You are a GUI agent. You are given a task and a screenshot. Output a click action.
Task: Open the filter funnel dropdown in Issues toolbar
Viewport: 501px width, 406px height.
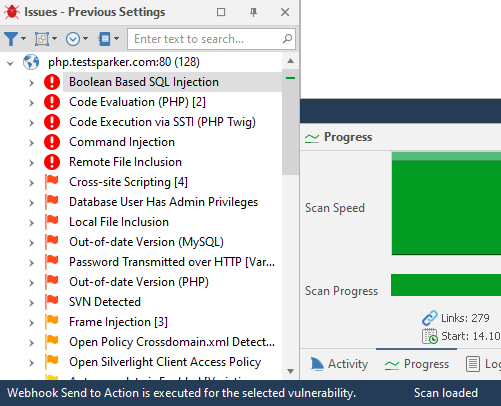(x=15, y=39)
